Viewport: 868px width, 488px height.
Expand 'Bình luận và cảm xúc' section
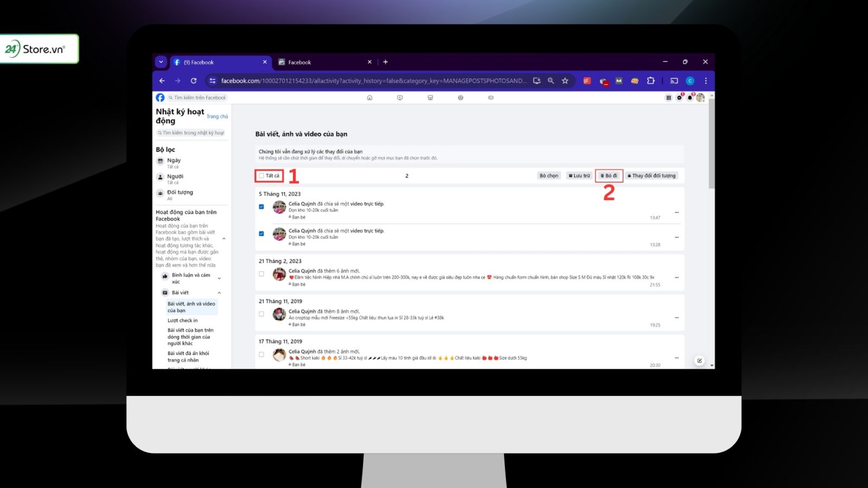point(219,278)
